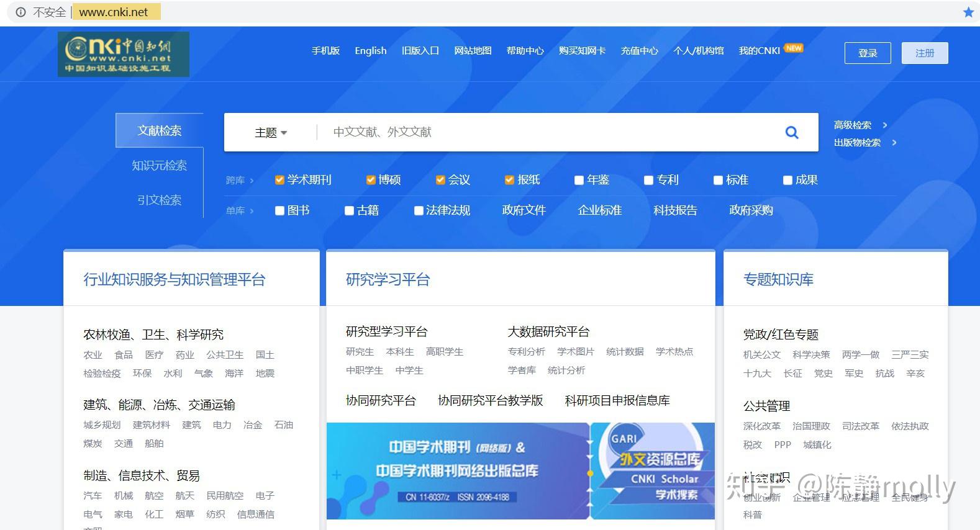980x530 pixels.
Task: Click 中国学术期刊 banner image
Action: (458, 471)
